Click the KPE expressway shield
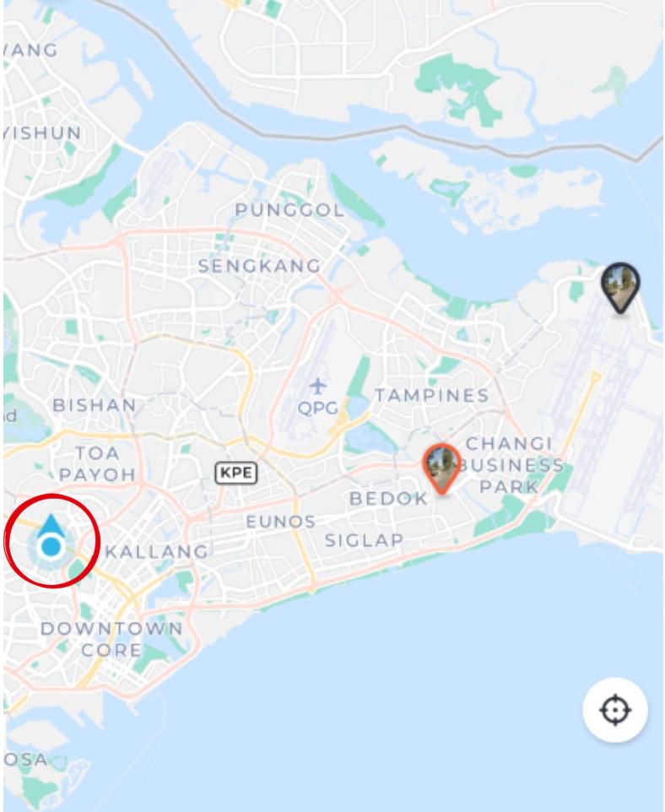This screenshot has height=812, width=665. coord(236,473)
